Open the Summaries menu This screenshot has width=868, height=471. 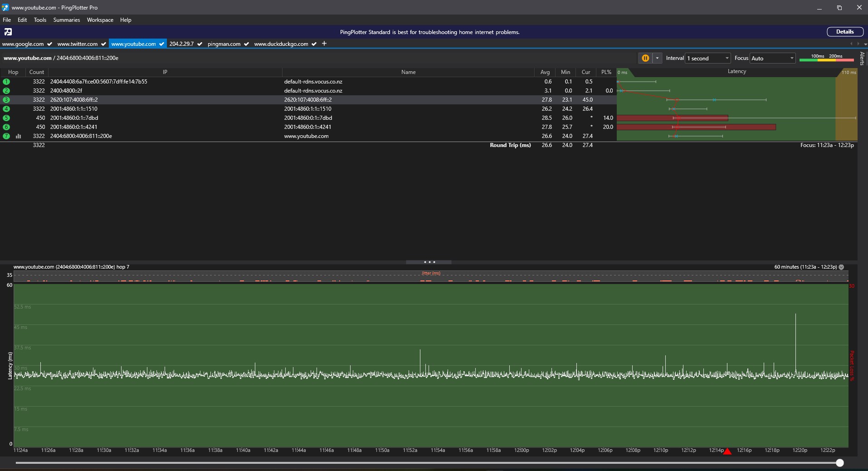click(x=66, y=20)
